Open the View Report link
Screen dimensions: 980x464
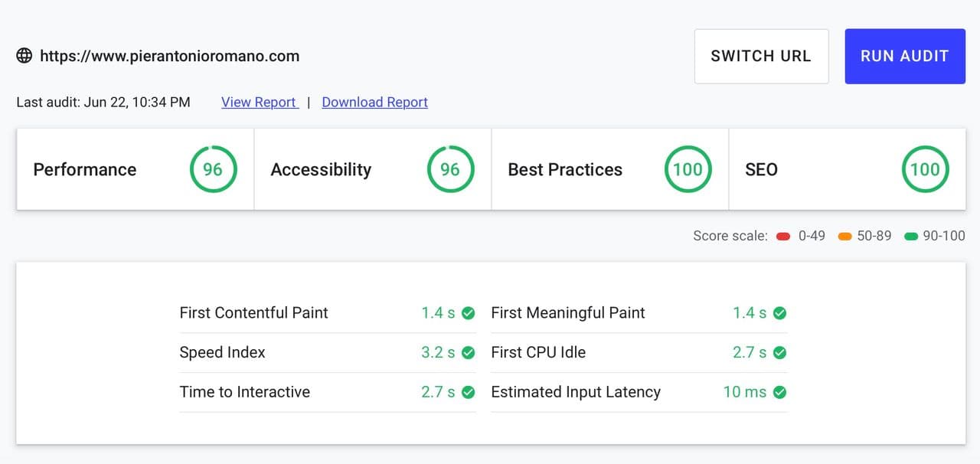pyautogui.click(x=259, y=102)
